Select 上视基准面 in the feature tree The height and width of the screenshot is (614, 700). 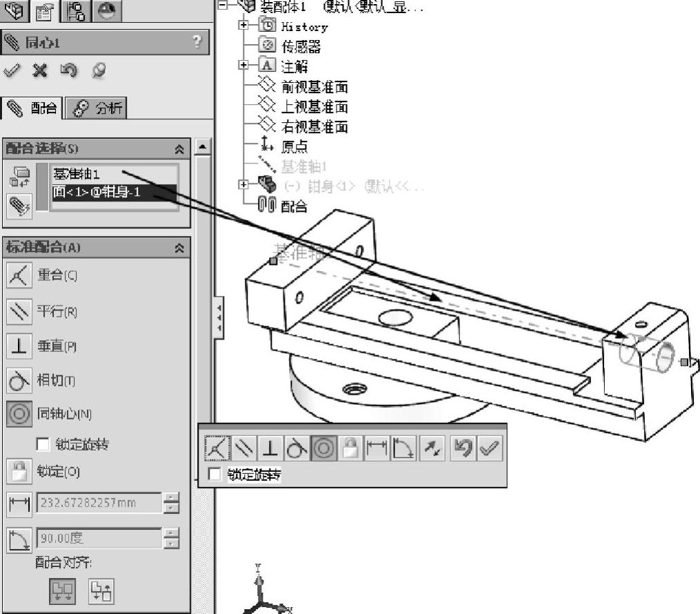(x=314, y=107)
